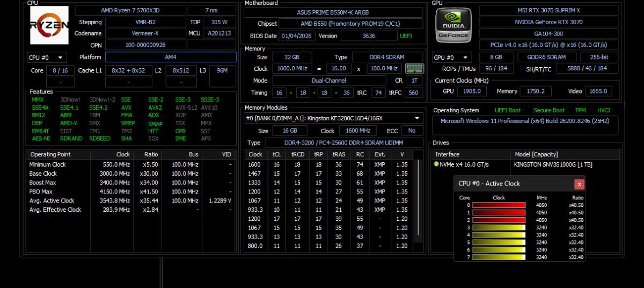The image size is (644, 288).
Task: Click the Boost Max operating point row
Action: pos(131,183)
